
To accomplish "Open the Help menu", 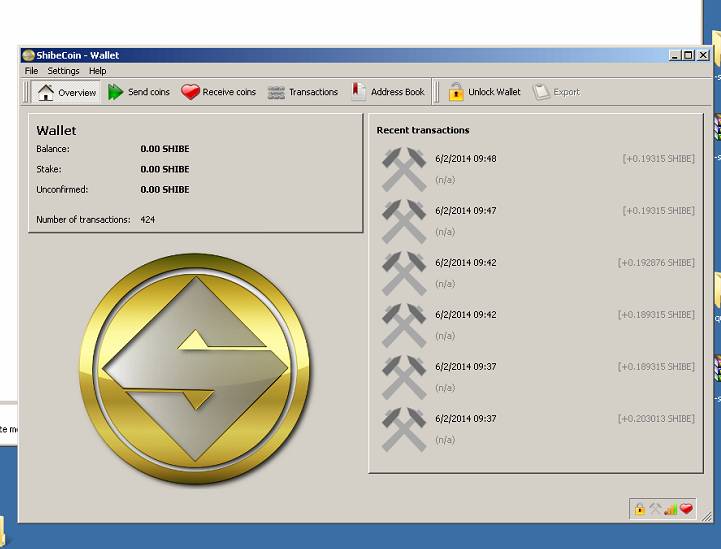I will coord(97,71).
